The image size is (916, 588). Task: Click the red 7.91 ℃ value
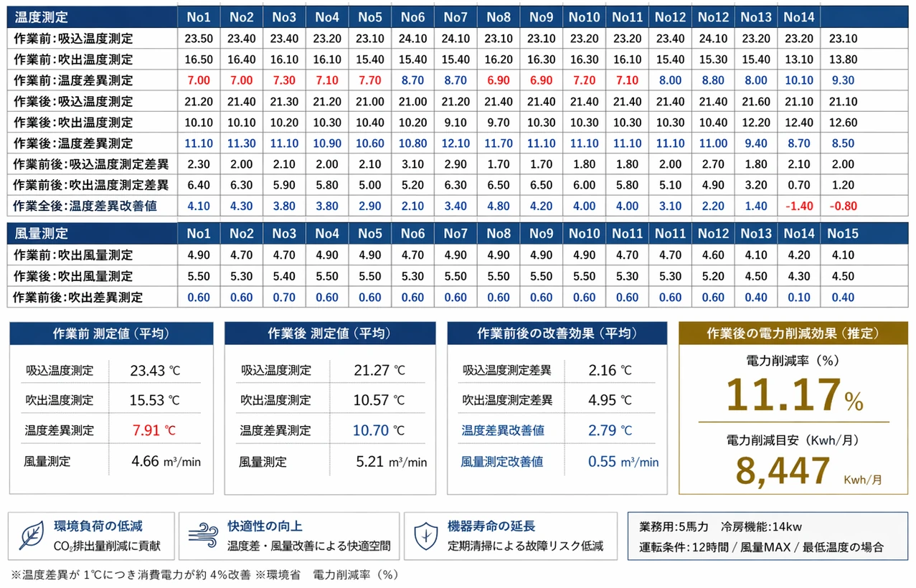[x=154, y=431]
